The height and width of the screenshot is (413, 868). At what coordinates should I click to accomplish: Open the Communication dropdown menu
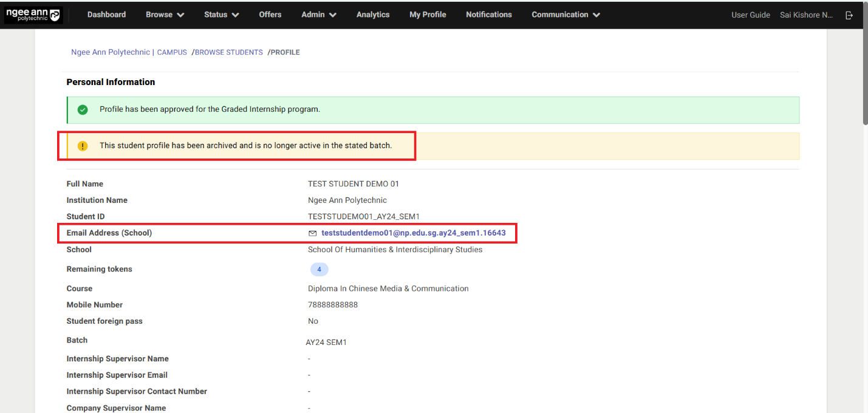point(566,15)
